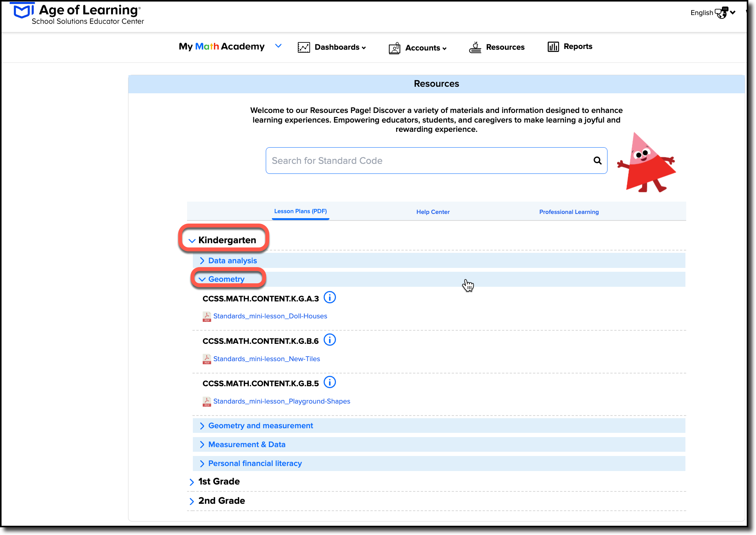Screen dimensions: 756x535
Task: Collapse the Geometry category
Action: [x=439, y=279]
